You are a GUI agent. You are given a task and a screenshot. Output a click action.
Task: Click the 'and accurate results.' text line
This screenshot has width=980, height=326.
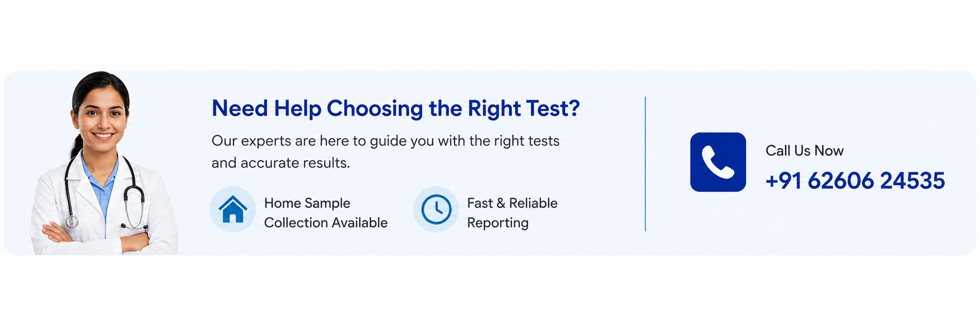click(281, 163)
